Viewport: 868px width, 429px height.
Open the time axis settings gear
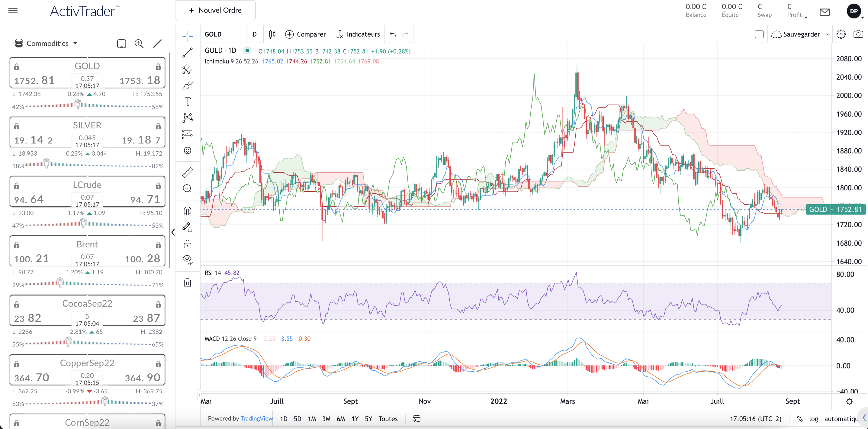pyautogui.click(x=849, y=402)
